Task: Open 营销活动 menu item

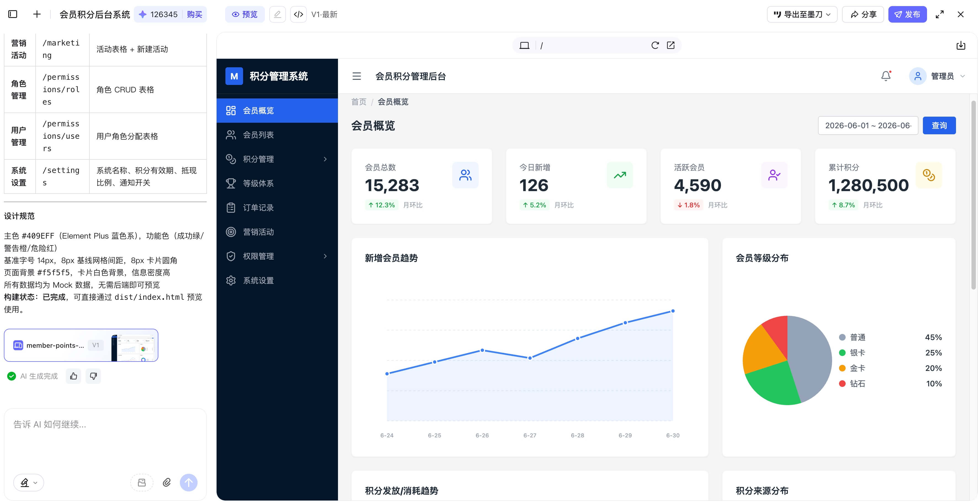Action: point(277,232)
